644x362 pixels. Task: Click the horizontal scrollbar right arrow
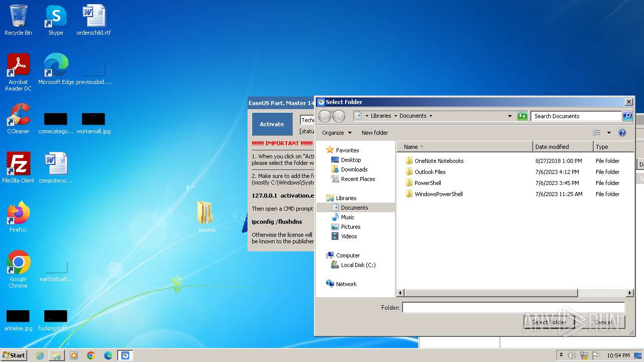629,293
